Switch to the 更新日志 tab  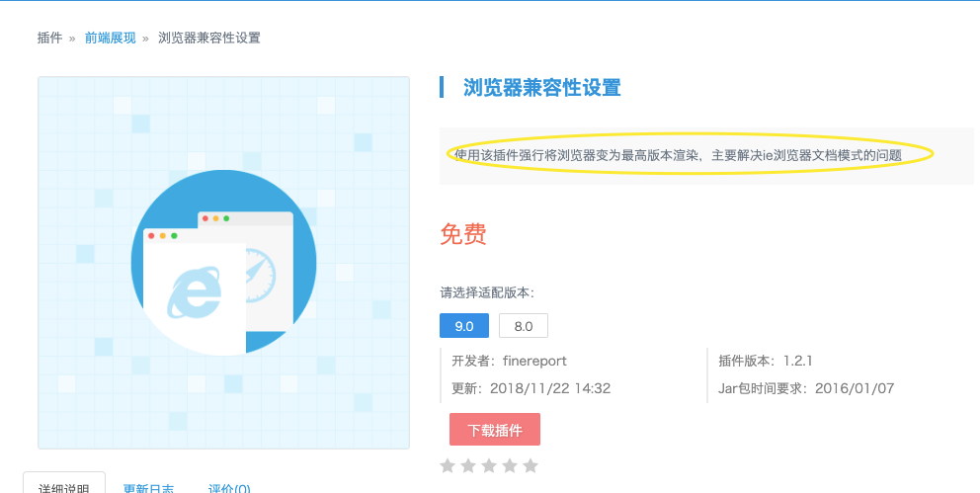point(148,487)
